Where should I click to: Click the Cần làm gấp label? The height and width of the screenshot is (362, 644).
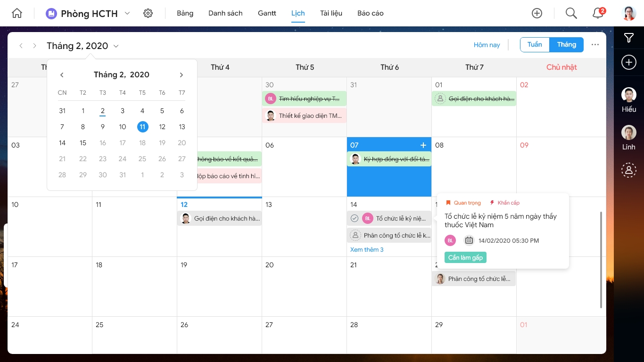pyautogui.click(x=465, y=257)
